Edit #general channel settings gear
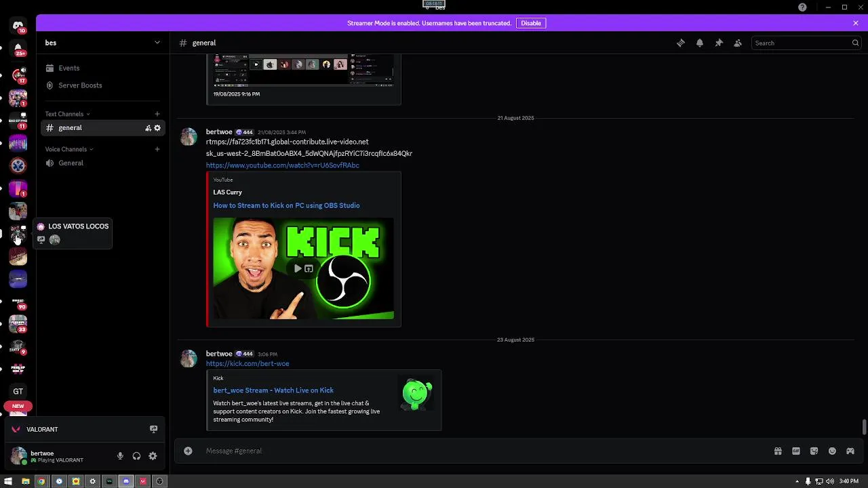The height and width of the screenshot is (488, 868). (x=157, y=127)
